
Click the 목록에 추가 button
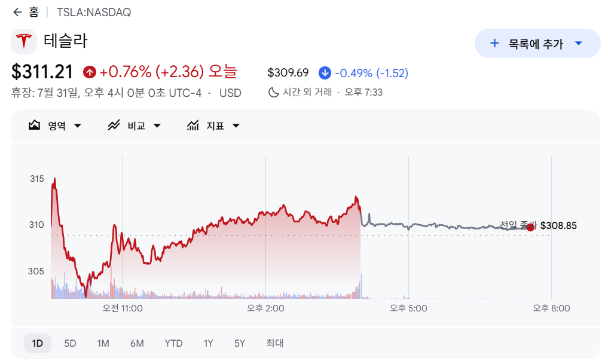[537, 43]
